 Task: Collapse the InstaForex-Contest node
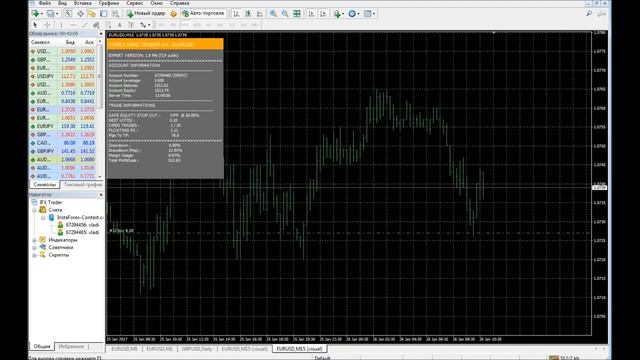point(43,218)
